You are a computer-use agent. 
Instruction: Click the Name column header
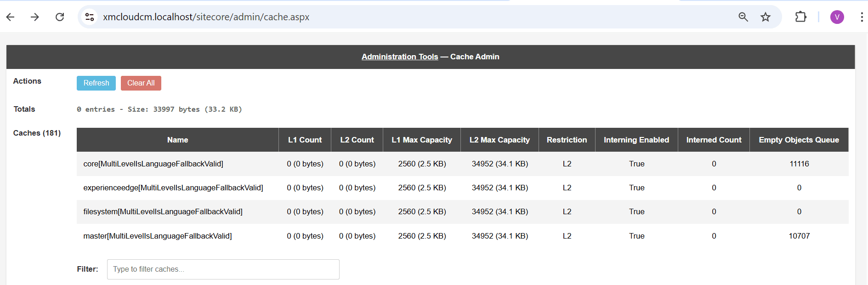[x=178, y=140]
